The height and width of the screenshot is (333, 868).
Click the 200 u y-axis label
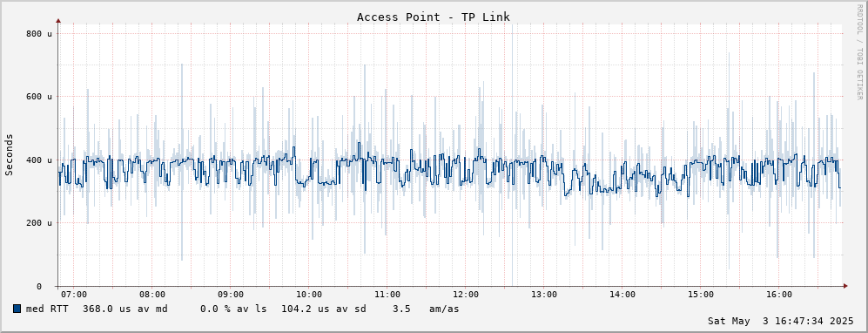pos(39,223)
